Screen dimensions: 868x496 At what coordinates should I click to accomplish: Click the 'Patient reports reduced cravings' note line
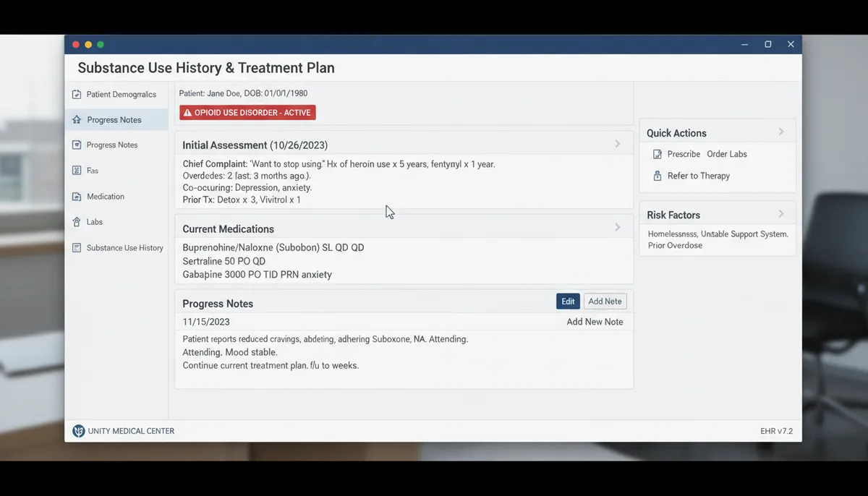point(325,339)
